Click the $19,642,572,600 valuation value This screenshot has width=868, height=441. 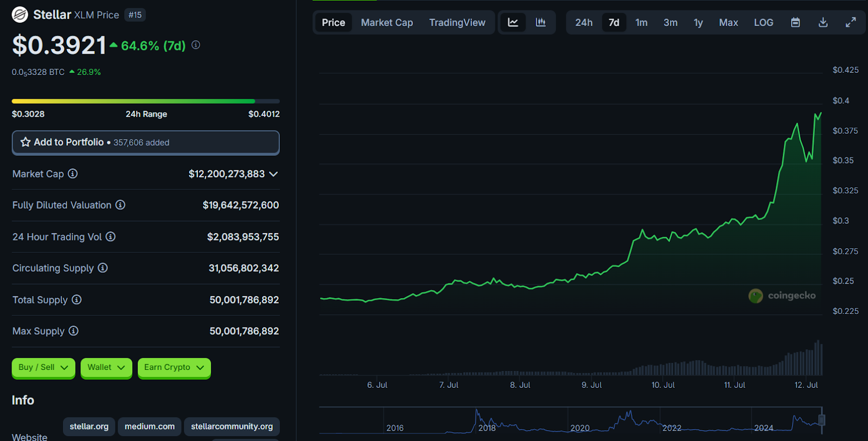tap(241, 205)
